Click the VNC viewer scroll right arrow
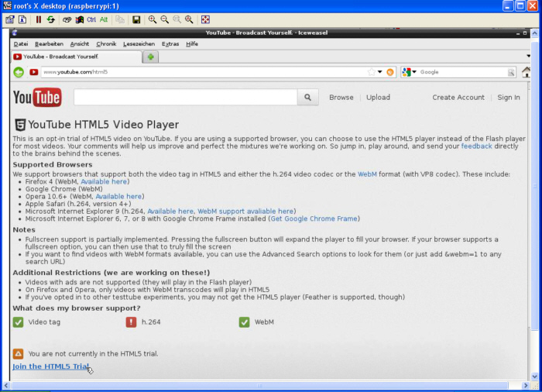The width and height of the screenshot is (542, 392). [x=526, y=386]
